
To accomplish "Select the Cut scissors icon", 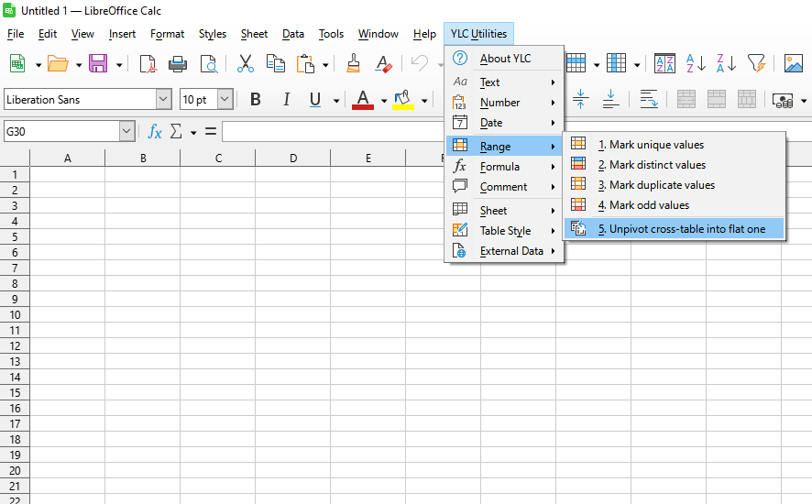I will coord(245,63).
